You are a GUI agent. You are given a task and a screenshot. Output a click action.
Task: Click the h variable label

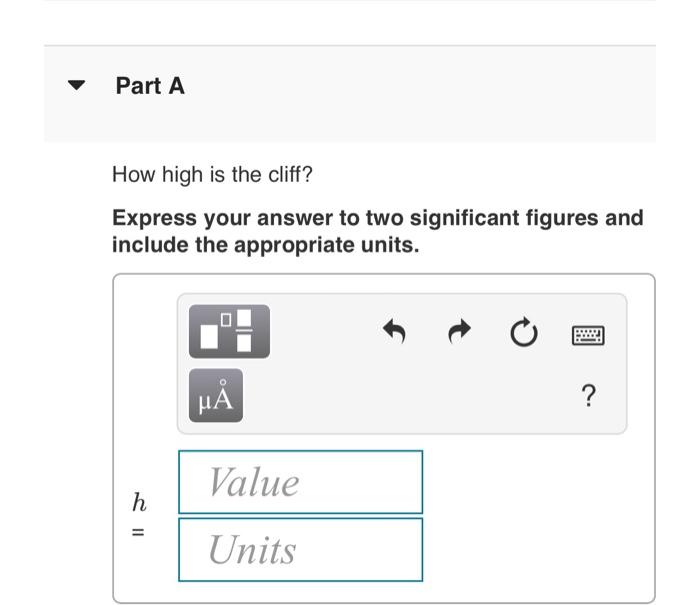pyautogui.click(x=139, y=502)
